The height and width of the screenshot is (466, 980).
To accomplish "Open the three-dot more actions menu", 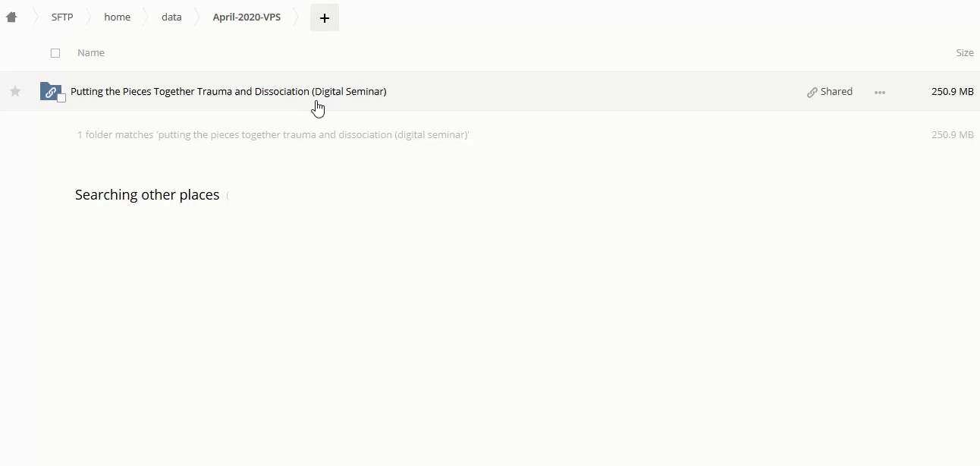I will (x=880, y=92).
